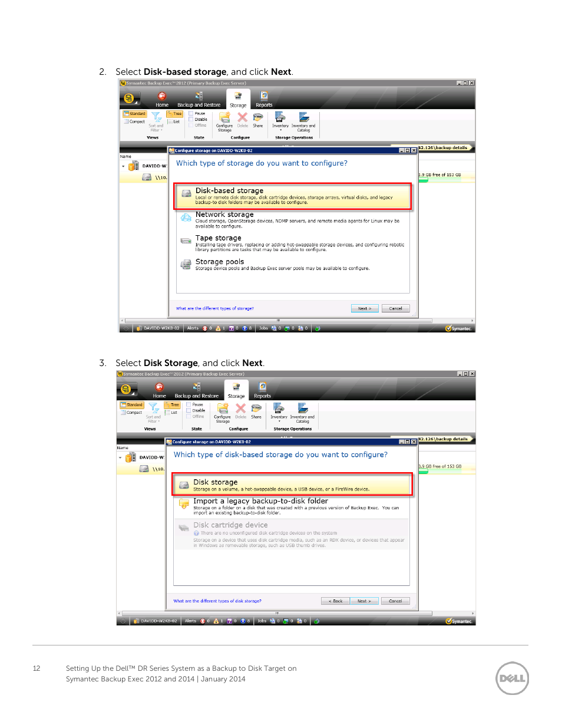Select Storage tab in step 3 screenshot
562x728 pixels.
[236, 391]
